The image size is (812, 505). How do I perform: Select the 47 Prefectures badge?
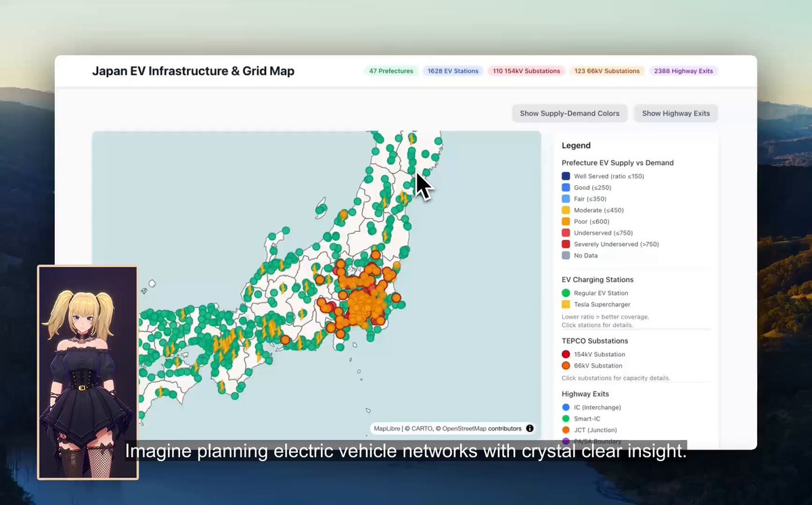(x=391, y=71)
